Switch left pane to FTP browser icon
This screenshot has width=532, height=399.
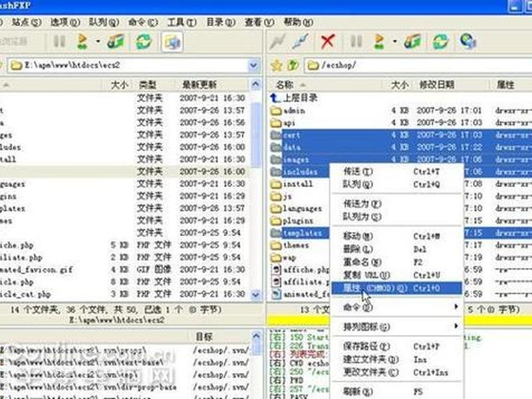(172, 42)
